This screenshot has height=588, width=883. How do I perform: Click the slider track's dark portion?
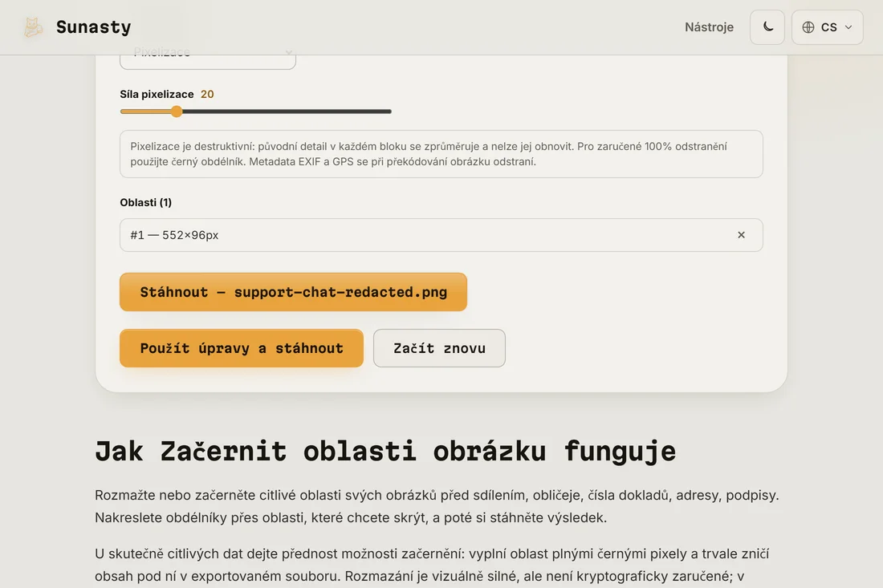pos(287,112)
